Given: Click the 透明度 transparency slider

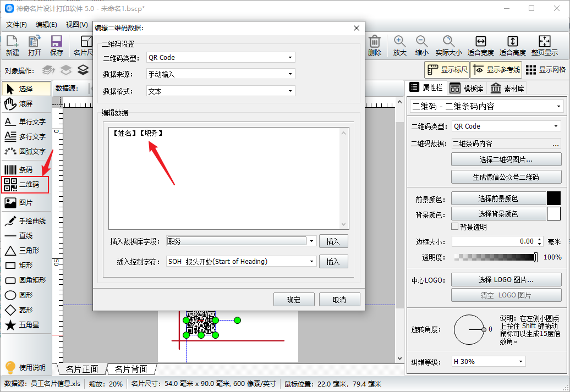Looking at the screenshot, I should 496,257.
